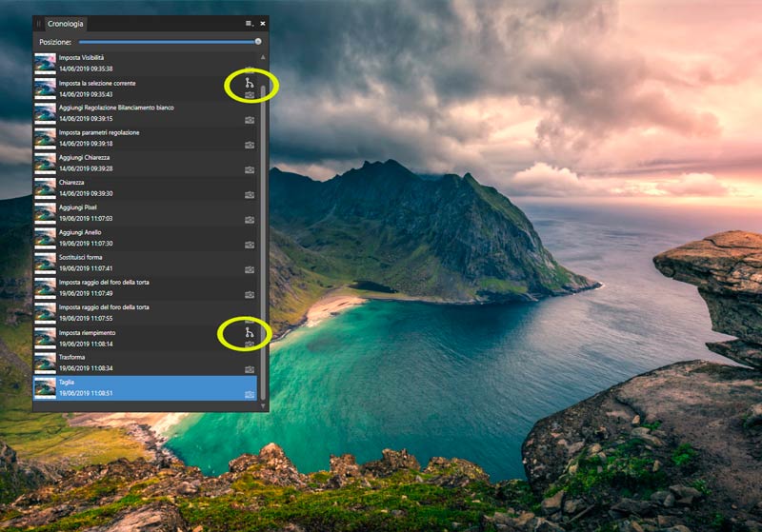Click snapshot camera on Imposta la selezione corrente
Screen dimensions: 762x532
point(250,95)
